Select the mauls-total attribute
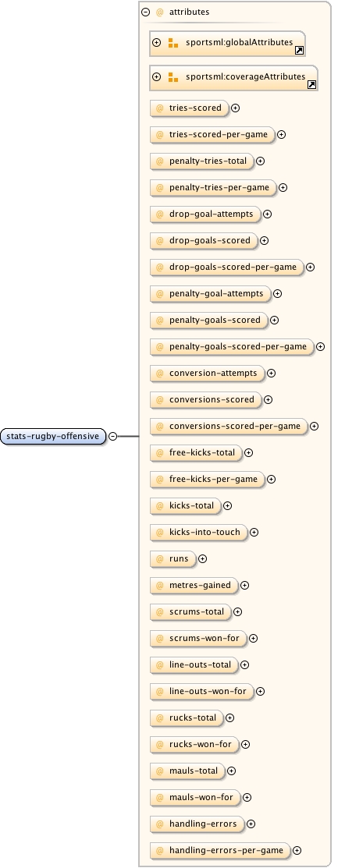 tap(188, 771)
